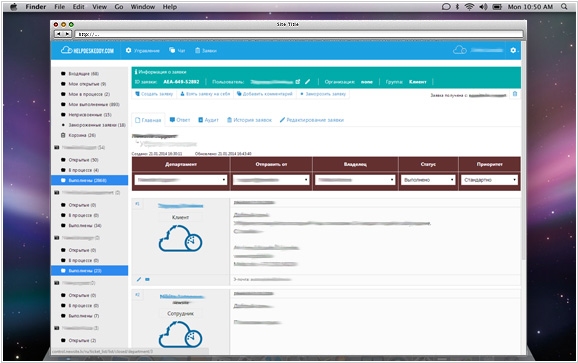Open the settings gear in the blue header

pos(513,50)
